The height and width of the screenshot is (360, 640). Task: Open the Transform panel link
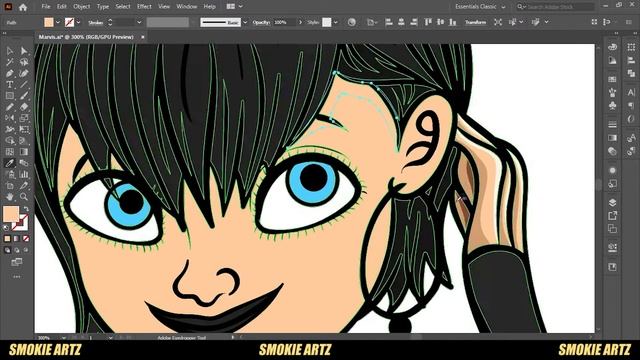coord(476,22)
